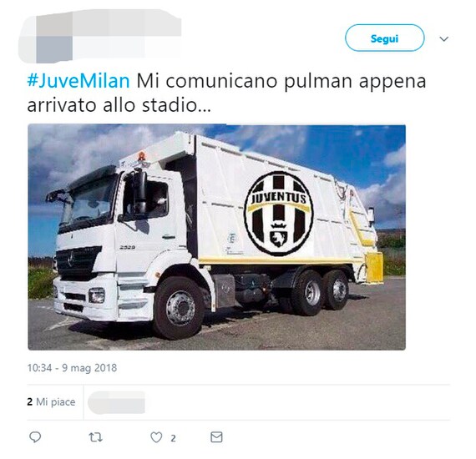The width and height of the screenshot is (476, 459).
Task: Follow the account with the Segui button
Action: [384, 38]
